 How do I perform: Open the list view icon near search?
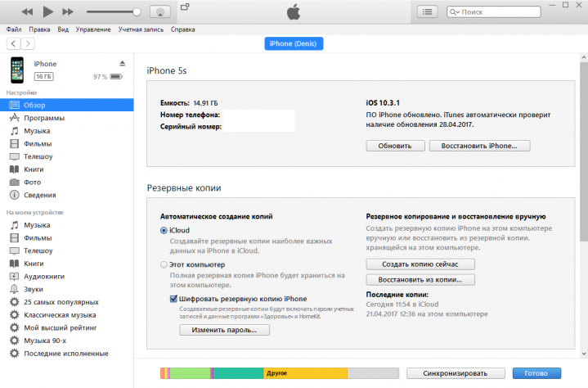click(x=428, y=11)
